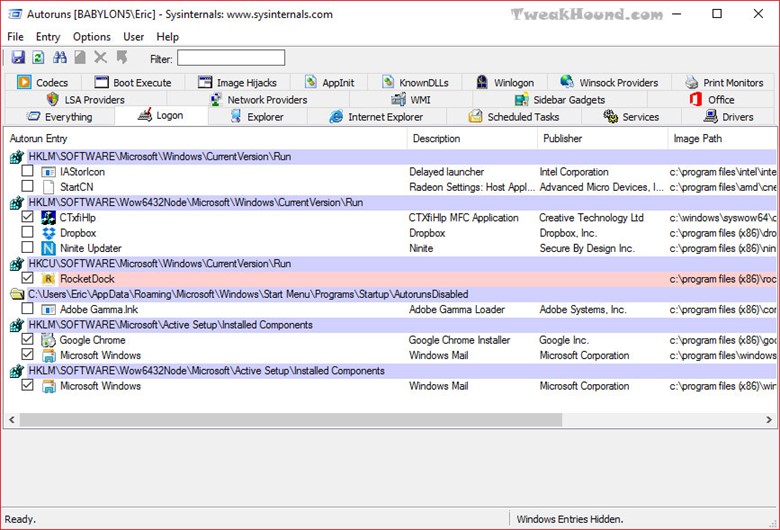Open the Network Providers tab
The width and height of the screenshot is (780, 530).
(x=259, y=100)
